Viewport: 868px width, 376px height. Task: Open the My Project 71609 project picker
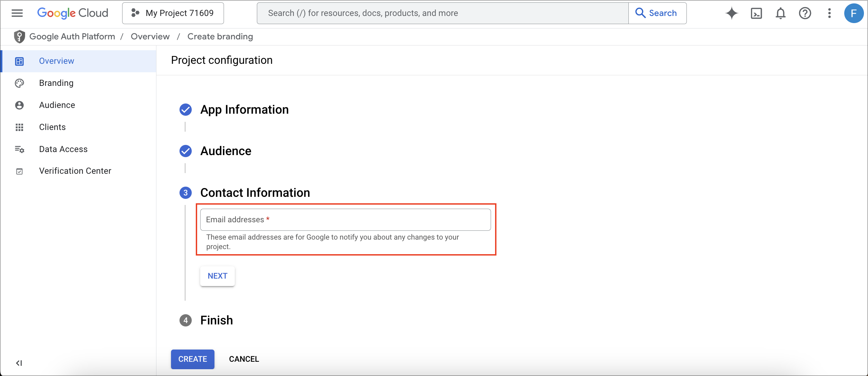pos(173,13)
